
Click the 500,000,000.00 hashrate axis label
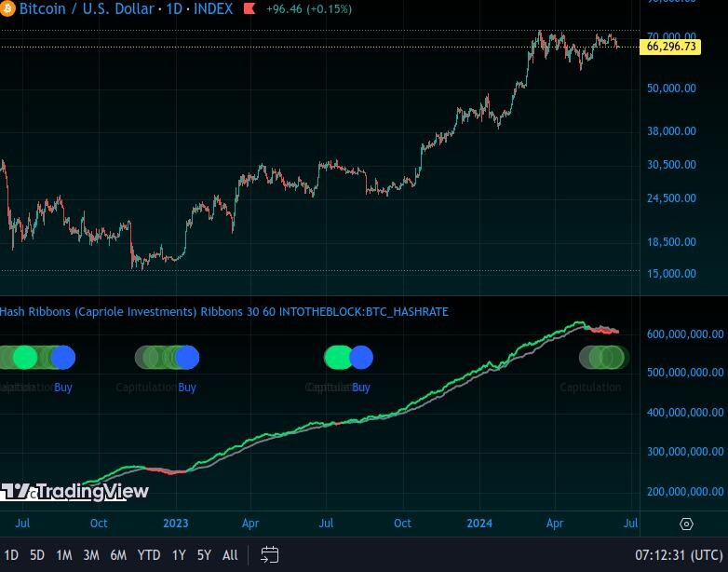click(685, 373)
